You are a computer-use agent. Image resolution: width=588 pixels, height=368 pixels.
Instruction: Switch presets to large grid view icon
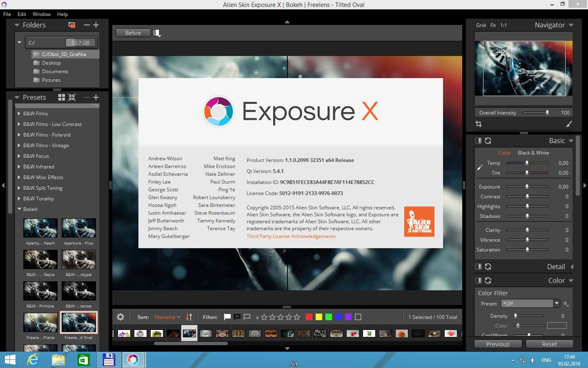[x=62, y=97]
